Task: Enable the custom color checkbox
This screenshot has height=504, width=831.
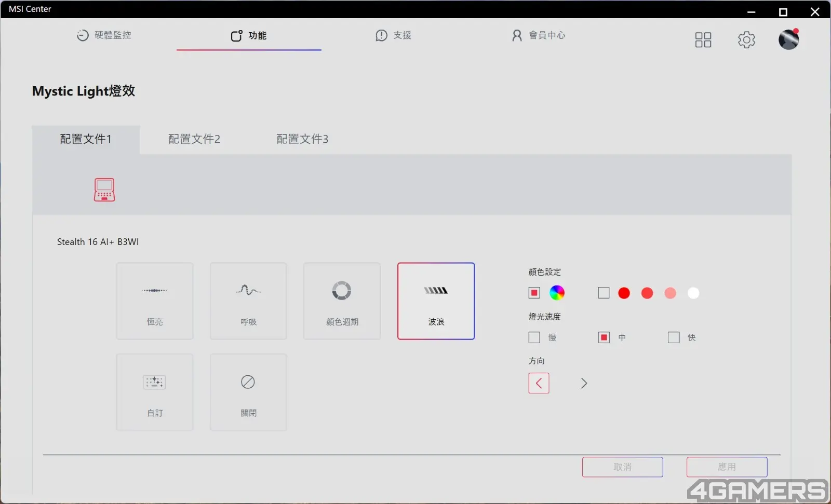Action: (604, 293)
